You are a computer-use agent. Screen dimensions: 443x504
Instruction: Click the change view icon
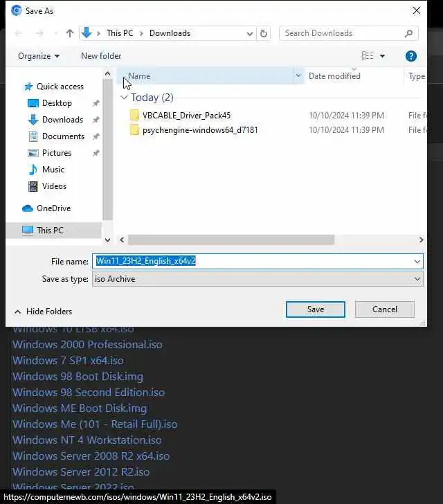368,56
